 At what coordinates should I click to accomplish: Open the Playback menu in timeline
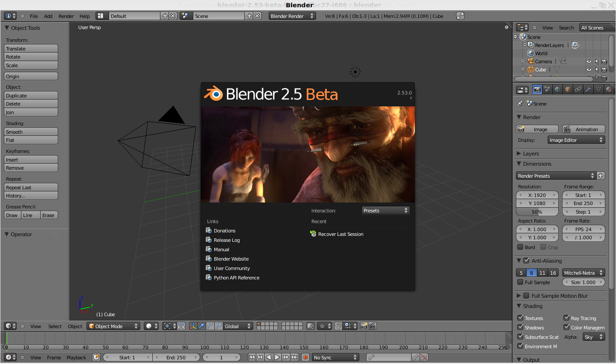coord(76,358)
